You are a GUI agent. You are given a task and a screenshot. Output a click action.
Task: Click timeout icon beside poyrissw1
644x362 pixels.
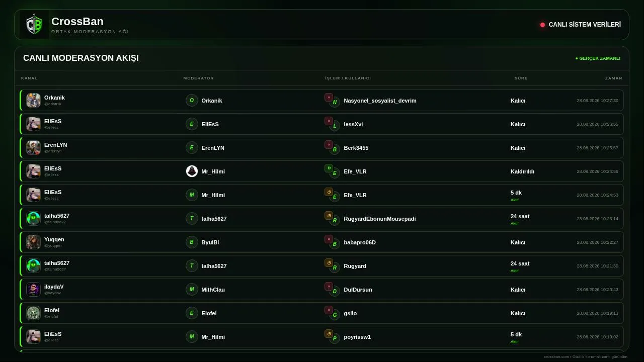(329, 334)
